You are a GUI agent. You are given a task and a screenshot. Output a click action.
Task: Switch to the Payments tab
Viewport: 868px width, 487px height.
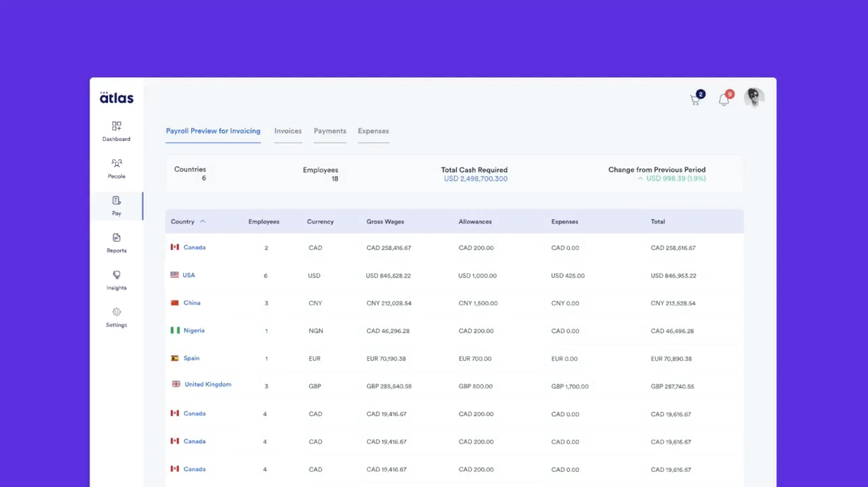[x=330, y=131]
